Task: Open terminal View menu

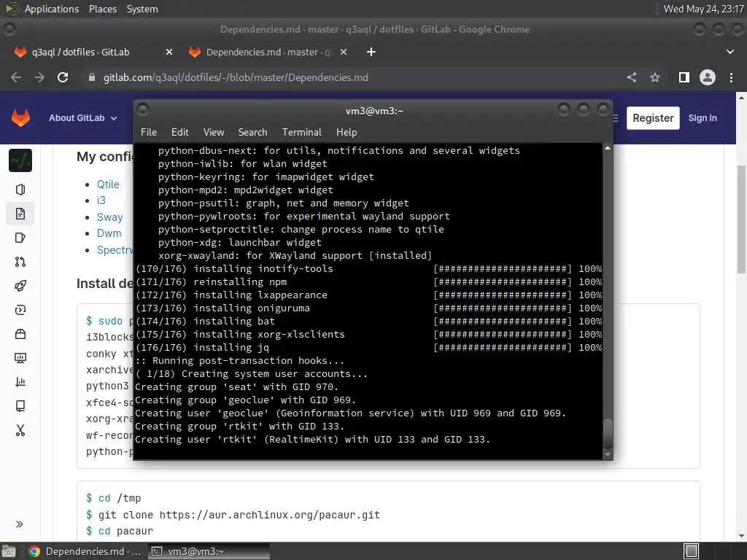Action: [x=214, y=133]
